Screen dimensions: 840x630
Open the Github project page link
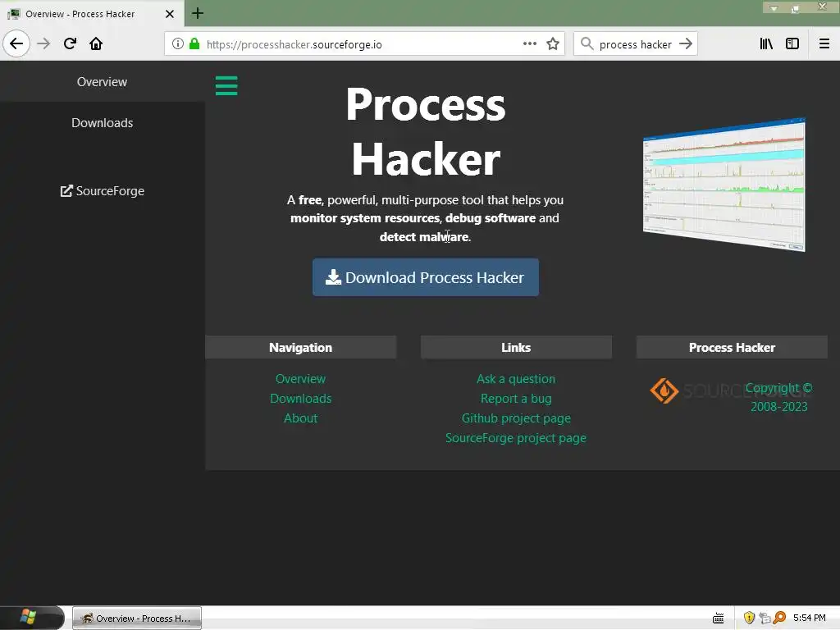[x=516, y=418]
